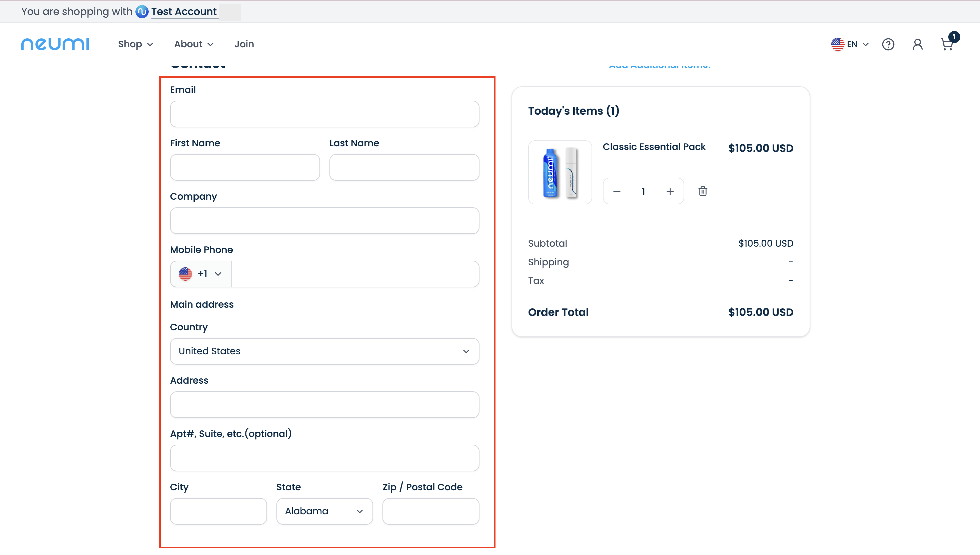Open the Country dropdown showing United States
This screenshot has height=555, width=980.
click(x=324, y=351)
